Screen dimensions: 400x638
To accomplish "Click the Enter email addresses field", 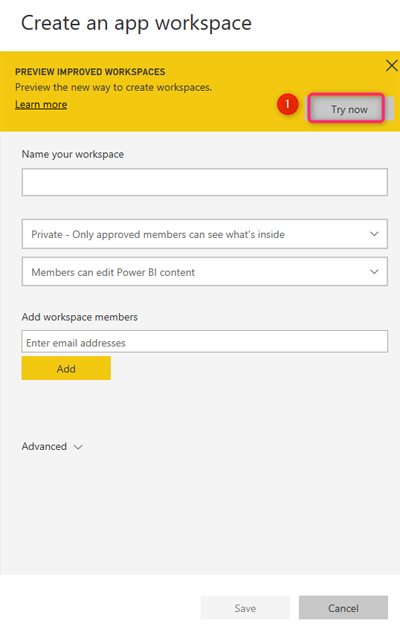I will [205, 342].
